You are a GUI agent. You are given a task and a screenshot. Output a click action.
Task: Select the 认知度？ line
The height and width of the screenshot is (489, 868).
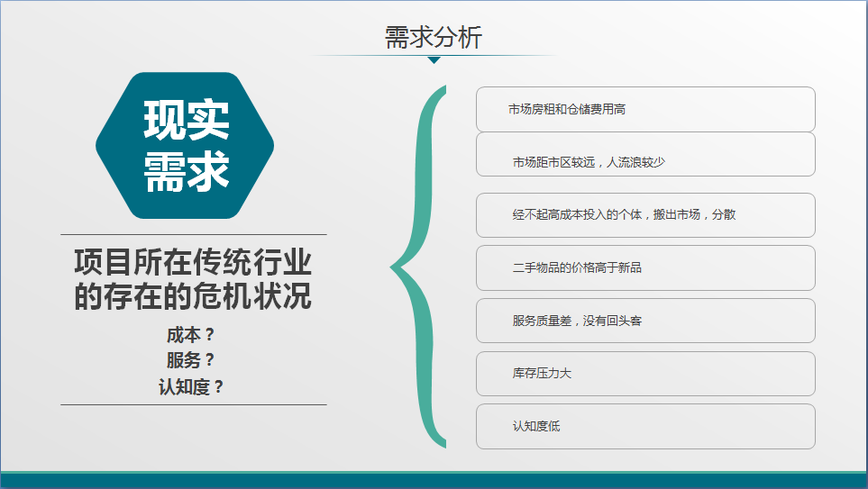[x=191, y=386]
